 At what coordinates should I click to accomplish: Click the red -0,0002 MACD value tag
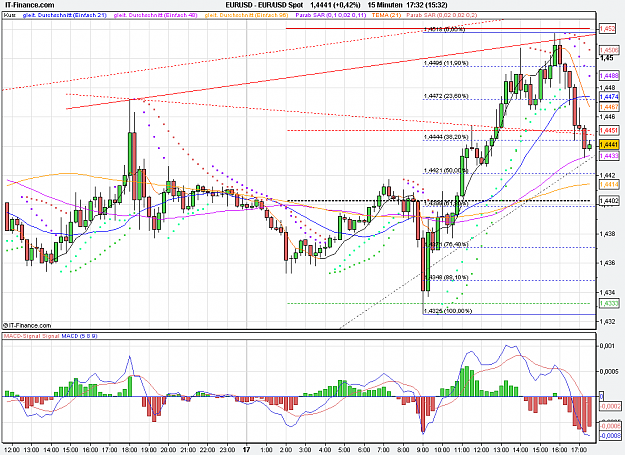(610, 406)
